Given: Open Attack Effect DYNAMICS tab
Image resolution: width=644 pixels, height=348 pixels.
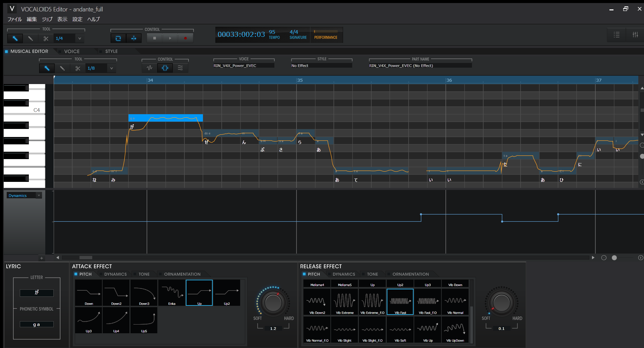Looking at the screenshot, I should click(x=115, y=274).
